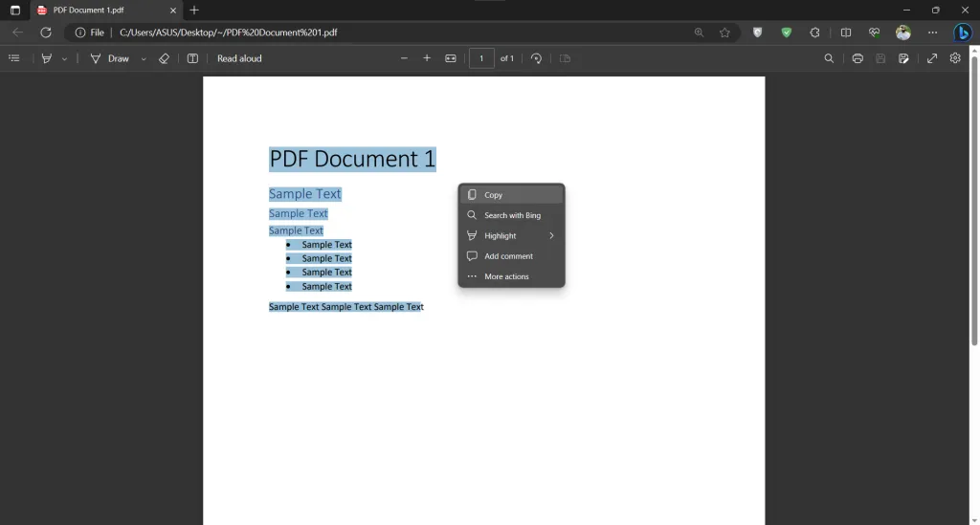Image resolution: width=980 pixels, height=525 pixels.
Task: Print the PDF document
Action: (857, 58)
